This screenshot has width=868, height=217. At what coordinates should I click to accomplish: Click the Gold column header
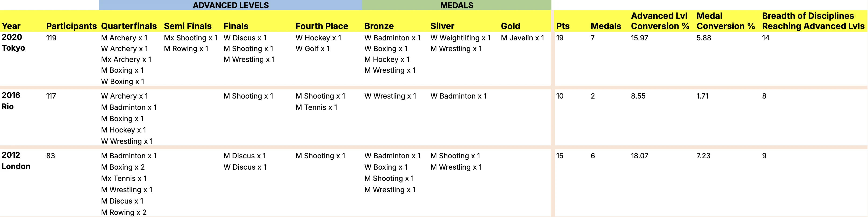tap(511, 26)
